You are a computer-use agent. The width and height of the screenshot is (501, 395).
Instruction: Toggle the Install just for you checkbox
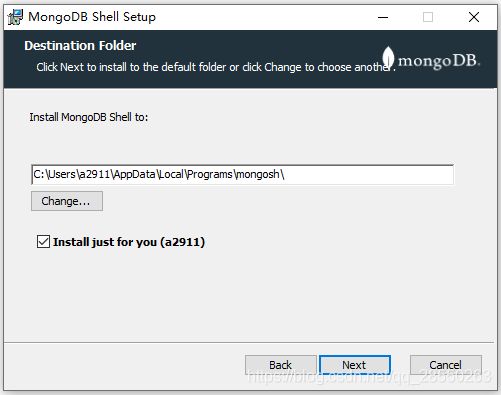[x=43, y=242]
